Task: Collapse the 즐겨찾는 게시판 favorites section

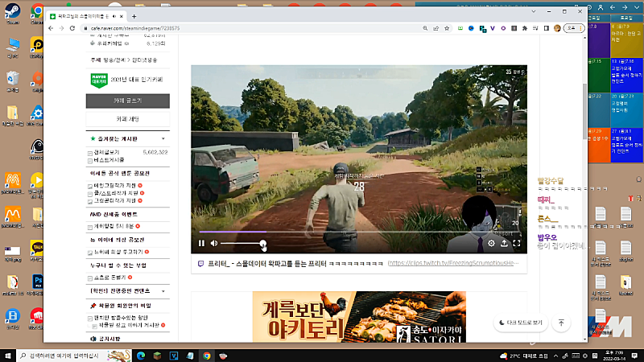Action: click(x=164, y=138)
